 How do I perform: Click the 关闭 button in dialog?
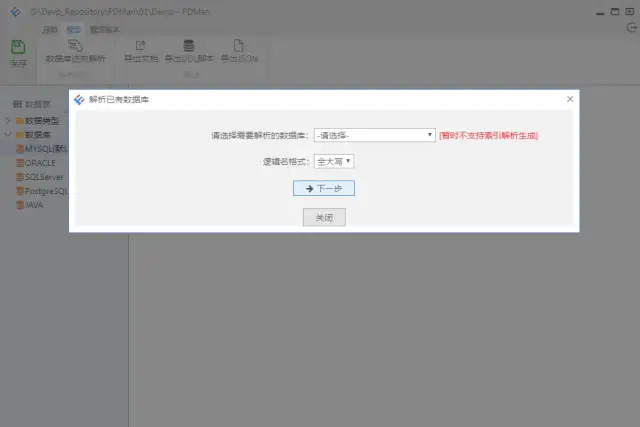pos(324,217)
